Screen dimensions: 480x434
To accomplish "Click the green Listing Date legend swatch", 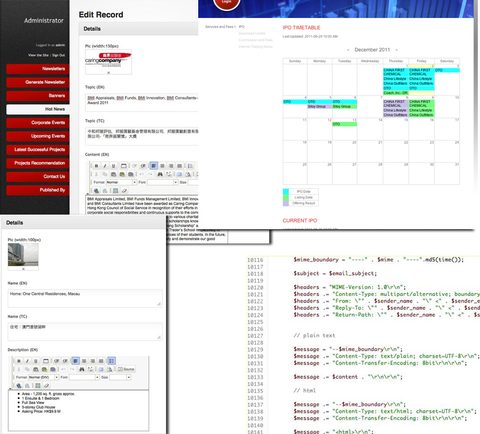I will [x=286, y=197].
